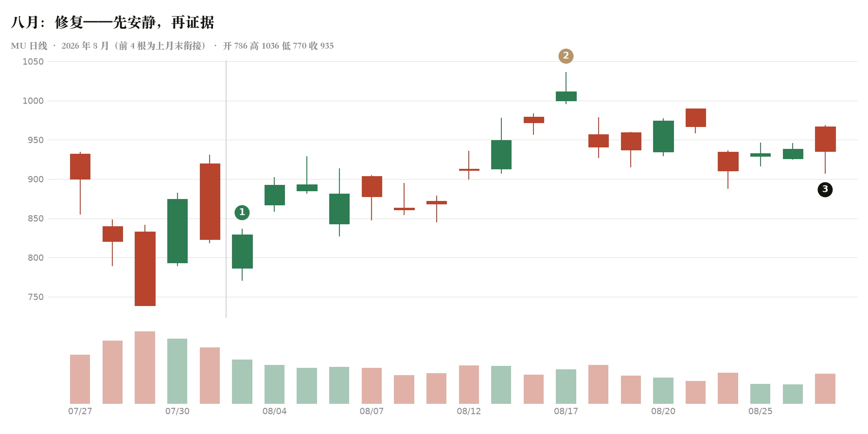Click the chart title 八月：修复

point(47,22)
